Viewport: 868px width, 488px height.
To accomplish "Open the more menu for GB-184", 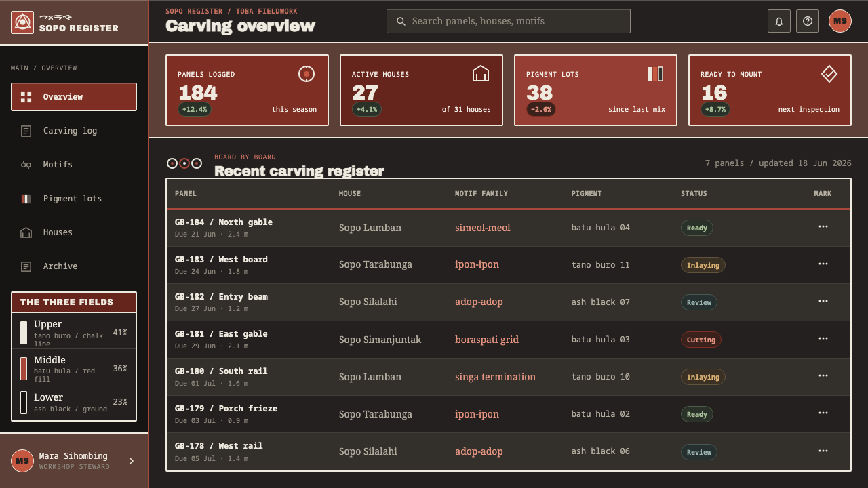I will (823, 227).
